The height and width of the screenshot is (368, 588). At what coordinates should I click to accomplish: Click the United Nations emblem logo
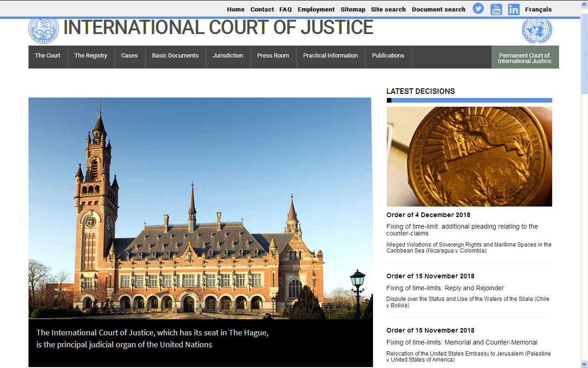pos(537,31)
